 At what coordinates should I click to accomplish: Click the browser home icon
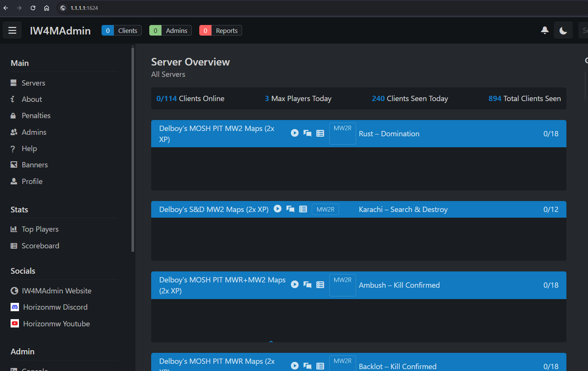tap(47, 8)
